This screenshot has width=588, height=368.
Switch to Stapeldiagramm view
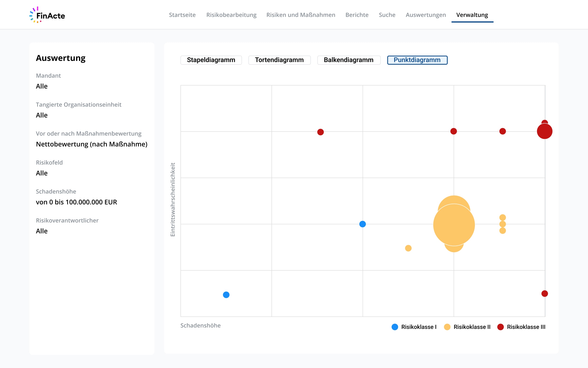pos(211,60)
